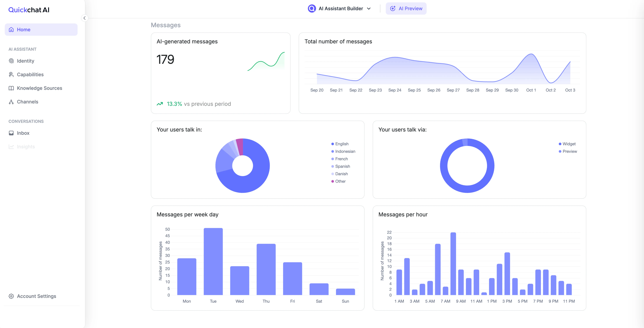
Task: Click the 179 AI-generated messages count
Action: coord(165,60)
